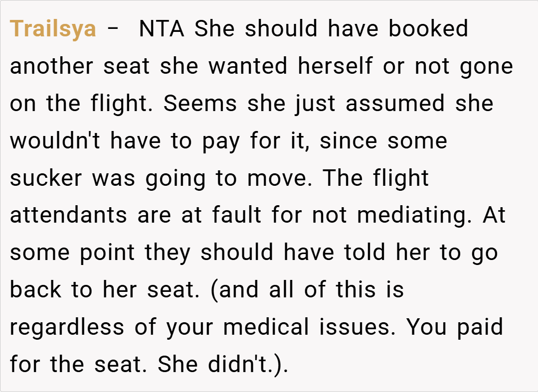Viewport: 538px width, 392px height.
Task: Select the word "another" in the comment
Action: [51, 66]
